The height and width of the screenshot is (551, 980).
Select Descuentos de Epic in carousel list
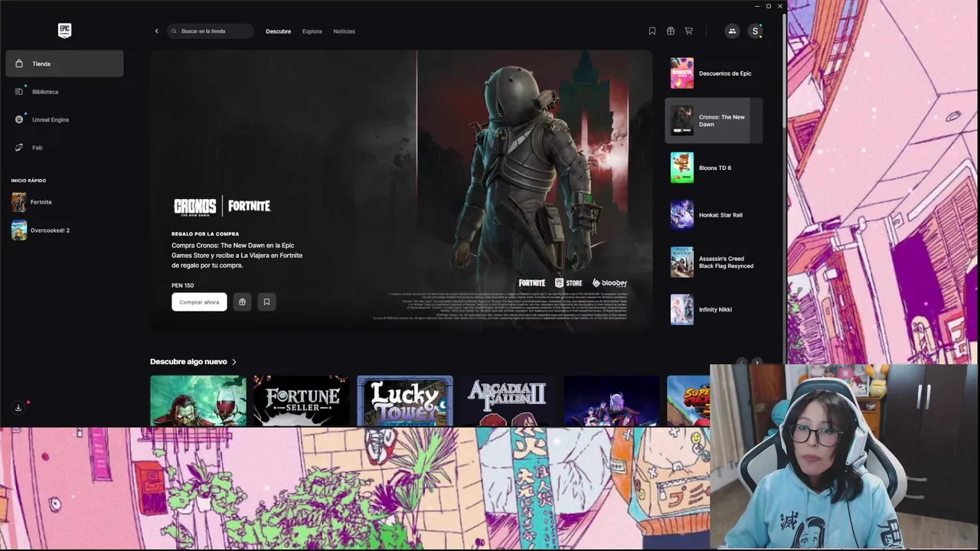714,73
